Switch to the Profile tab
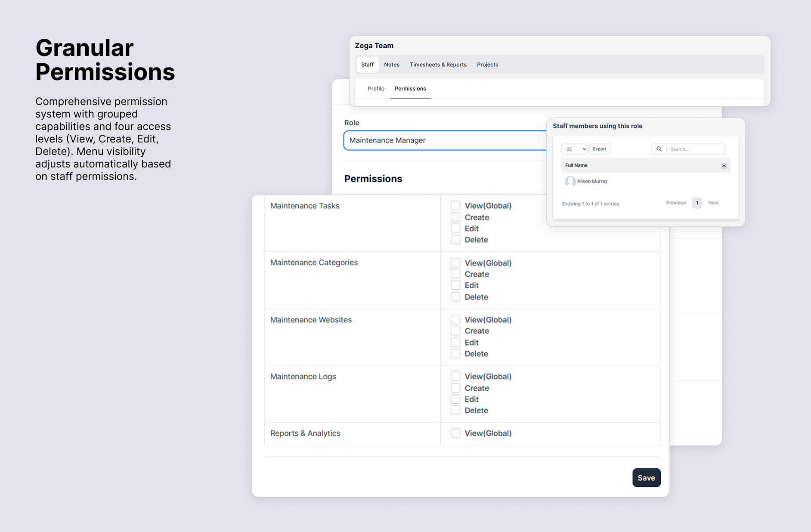Viewport: 811px width, 532px height. click(376, 88)
